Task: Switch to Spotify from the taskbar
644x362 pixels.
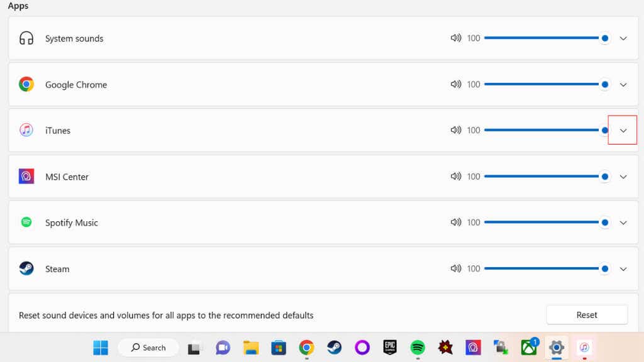Action: coord(418,348)
